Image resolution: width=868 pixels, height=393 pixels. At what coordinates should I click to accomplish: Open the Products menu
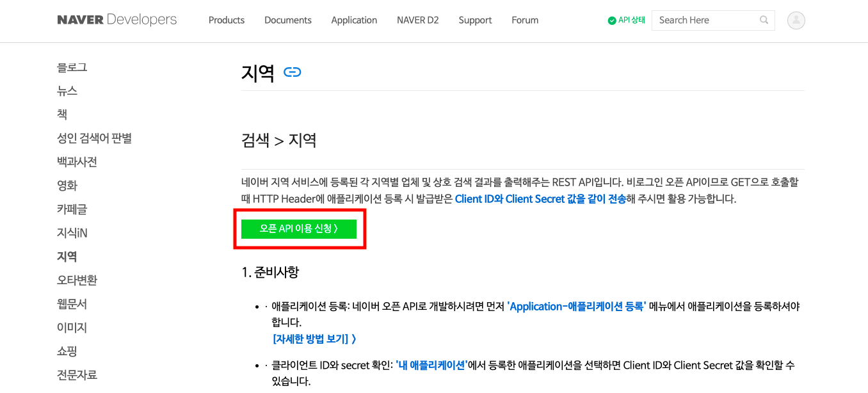[227, 20]
